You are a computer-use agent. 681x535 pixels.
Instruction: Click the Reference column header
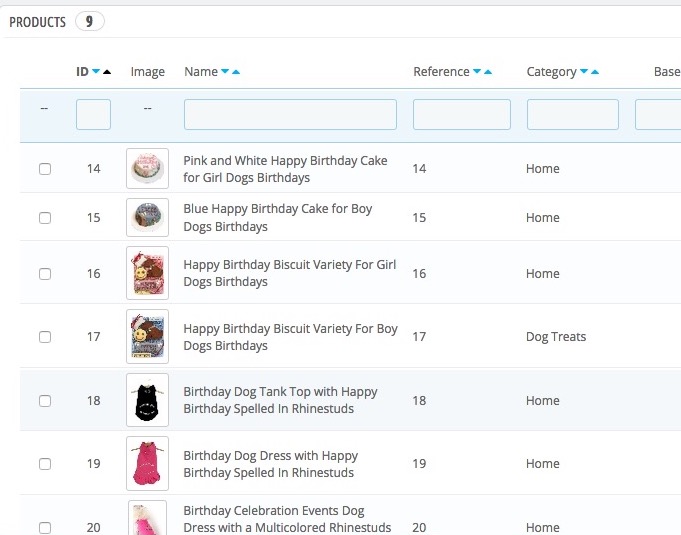(x=441, y=72)
